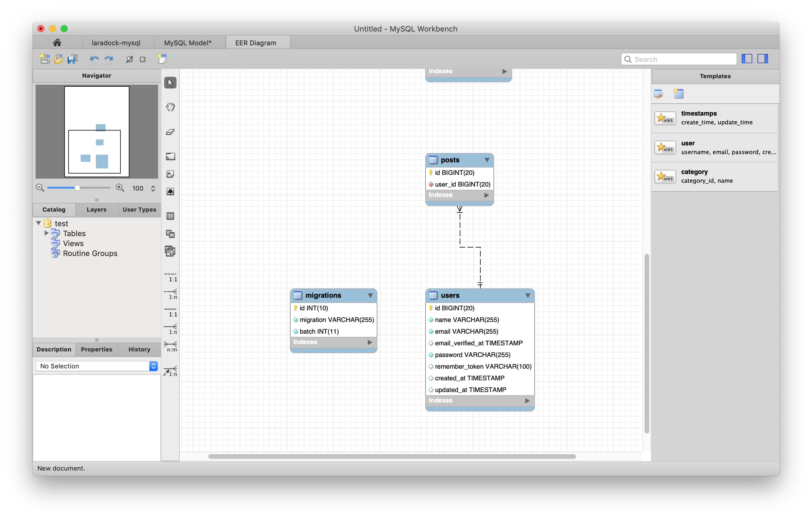Expand Indexes section of posts table

pyautogui.click(x=487, y=195)
